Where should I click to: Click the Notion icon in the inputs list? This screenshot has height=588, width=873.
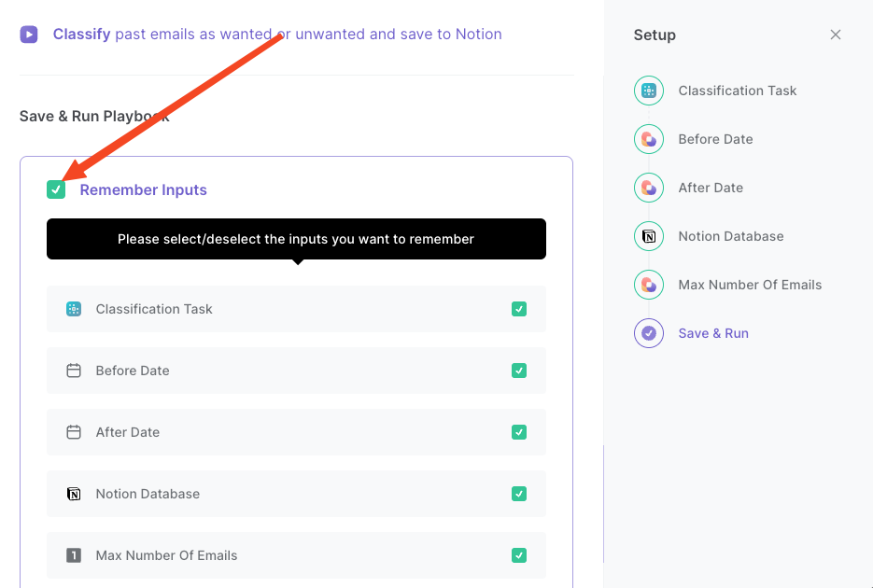click(74, 494)
